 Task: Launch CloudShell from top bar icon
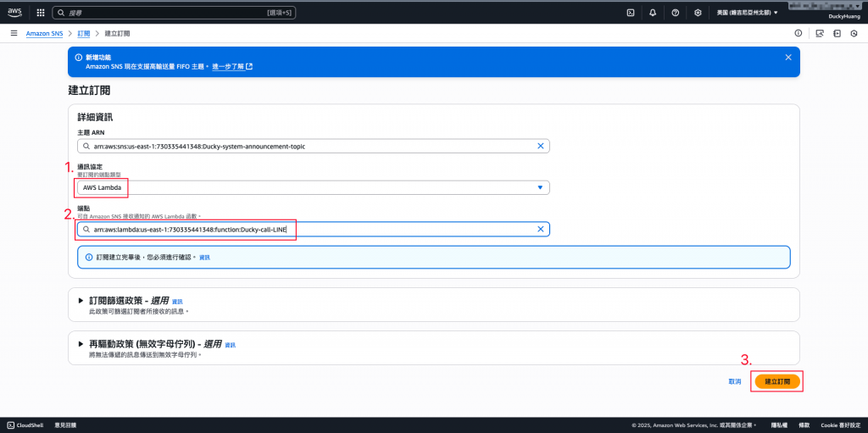point(630,12)
